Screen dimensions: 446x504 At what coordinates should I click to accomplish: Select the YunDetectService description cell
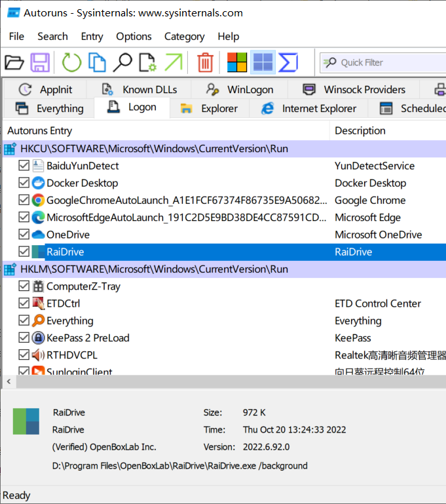click(x=375, y=166)
